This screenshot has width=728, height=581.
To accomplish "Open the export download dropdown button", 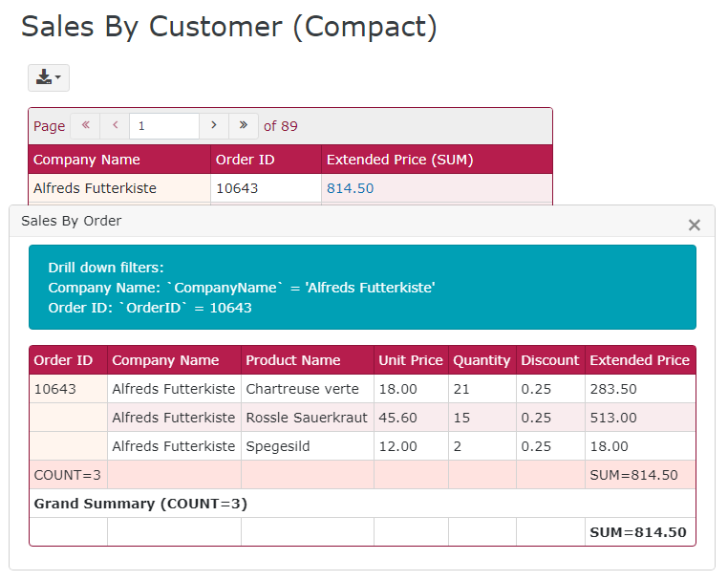I will click(48, 77).
